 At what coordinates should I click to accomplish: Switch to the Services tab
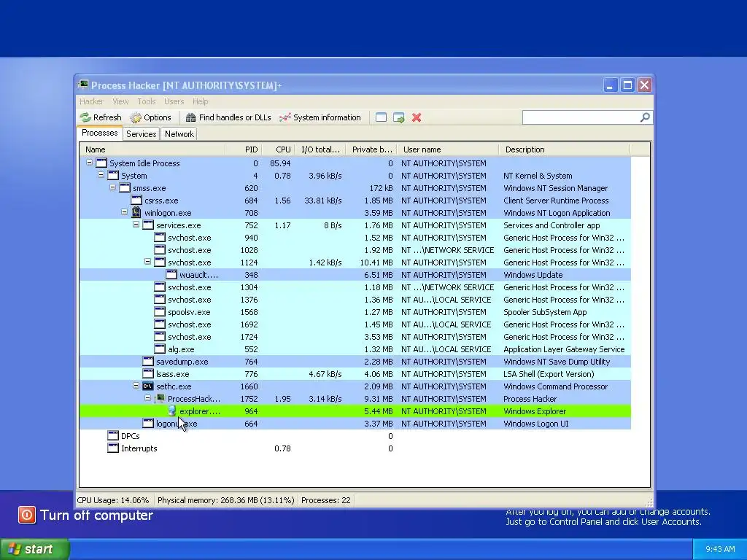[141, 134]
